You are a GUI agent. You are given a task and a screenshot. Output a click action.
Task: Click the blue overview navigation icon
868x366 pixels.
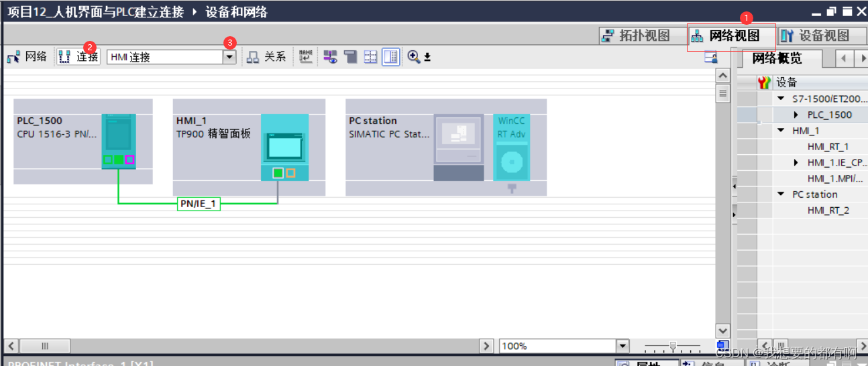point(722,345)
